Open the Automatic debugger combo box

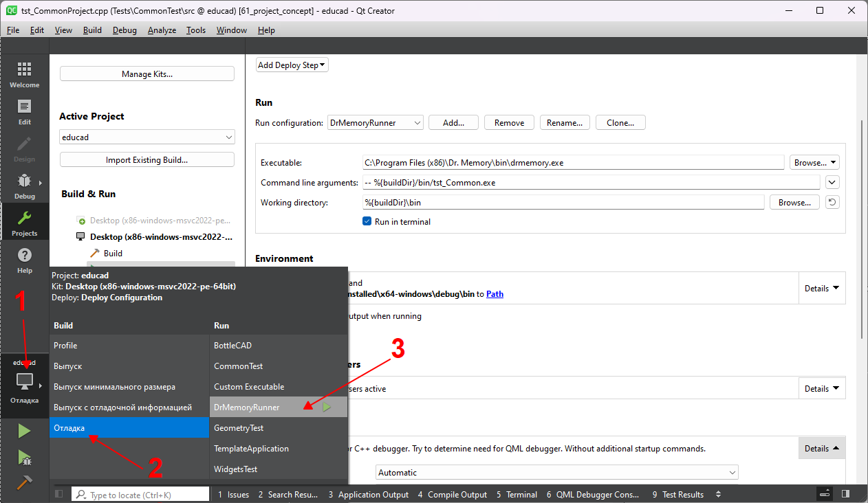(x=557, y=473)
